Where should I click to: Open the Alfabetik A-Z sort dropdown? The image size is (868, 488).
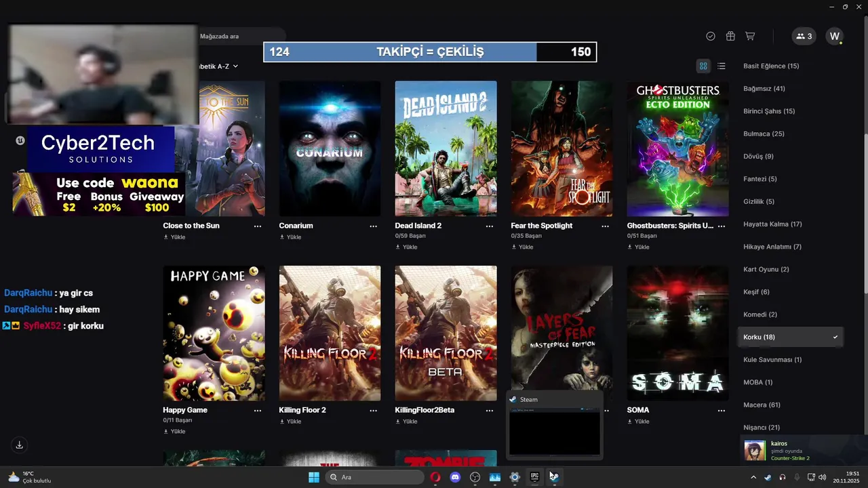pos(217,66)
